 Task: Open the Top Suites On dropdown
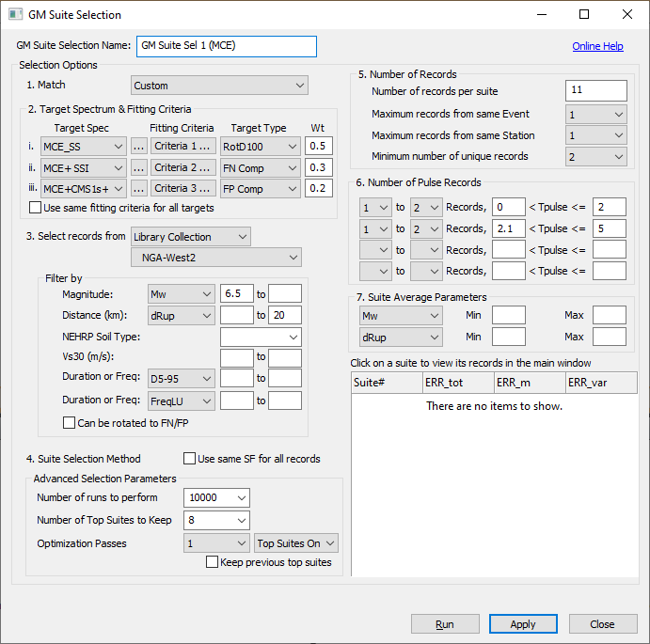296,543
